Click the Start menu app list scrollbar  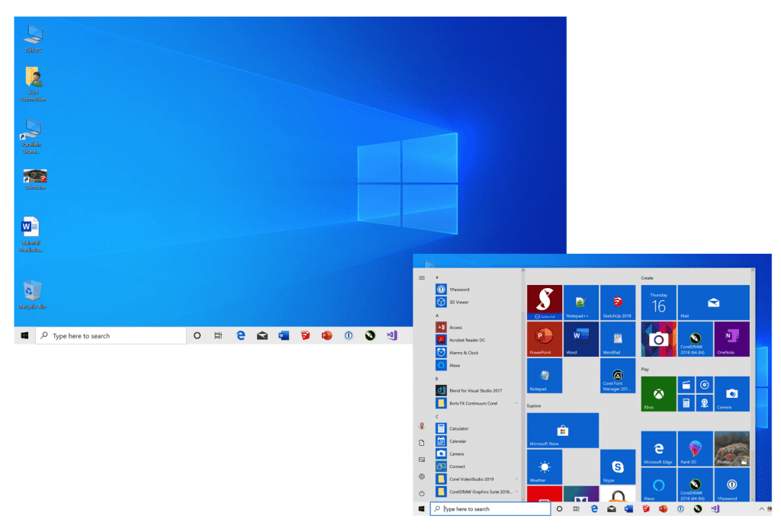coord(523,383)
